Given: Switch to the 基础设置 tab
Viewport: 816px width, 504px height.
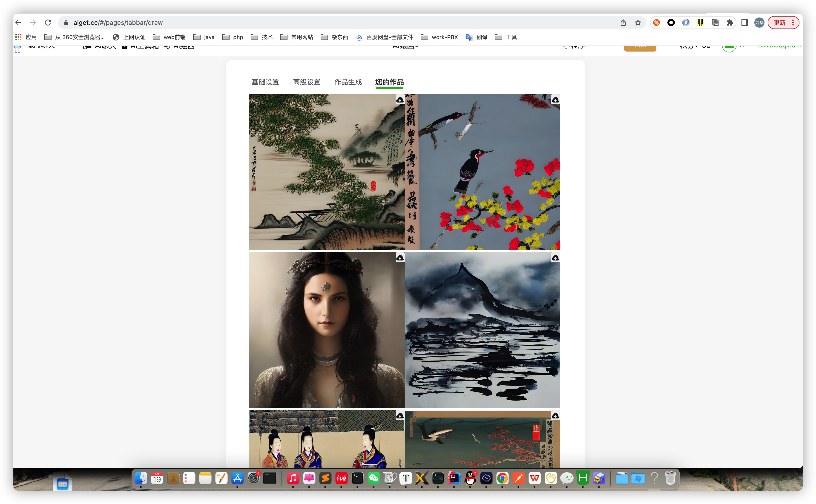Looking at the screenshot, I should click(x=265, y=82).
